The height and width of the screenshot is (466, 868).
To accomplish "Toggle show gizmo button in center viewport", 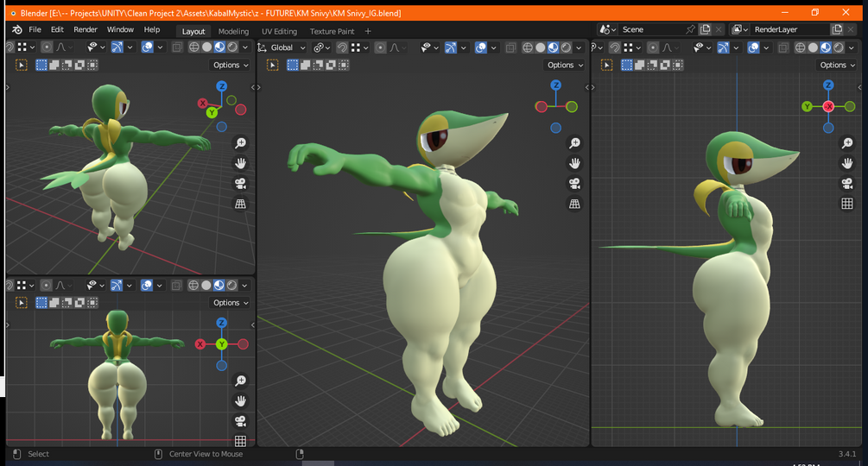I will click(451, 47).
